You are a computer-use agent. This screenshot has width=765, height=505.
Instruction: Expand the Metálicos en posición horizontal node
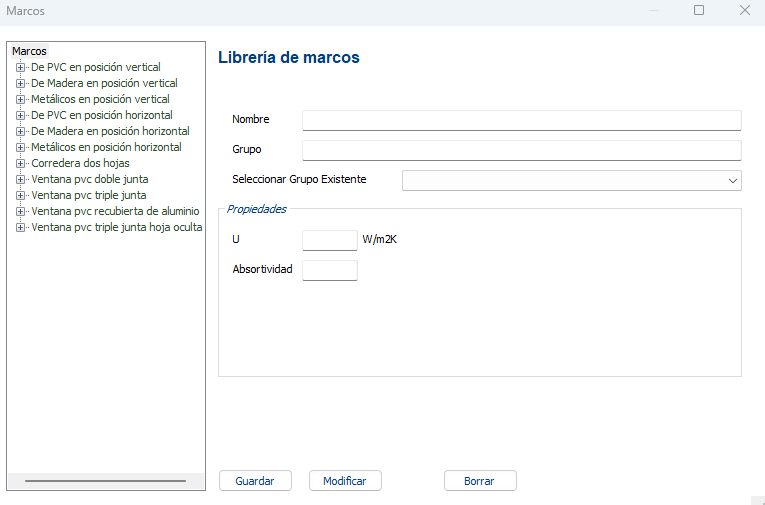coord(20,147)
